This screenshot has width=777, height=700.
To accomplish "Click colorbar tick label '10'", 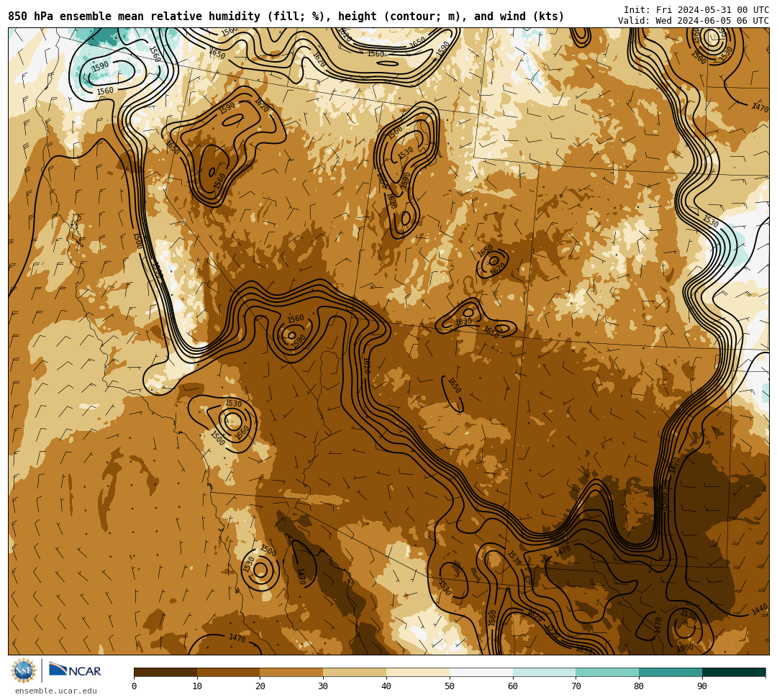I will point(197,686).
